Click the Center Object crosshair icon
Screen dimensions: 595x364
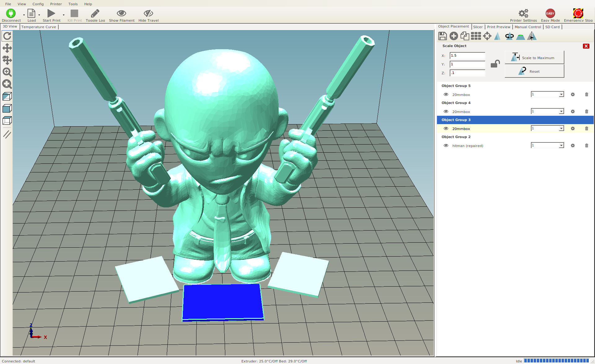pos(487,36)
